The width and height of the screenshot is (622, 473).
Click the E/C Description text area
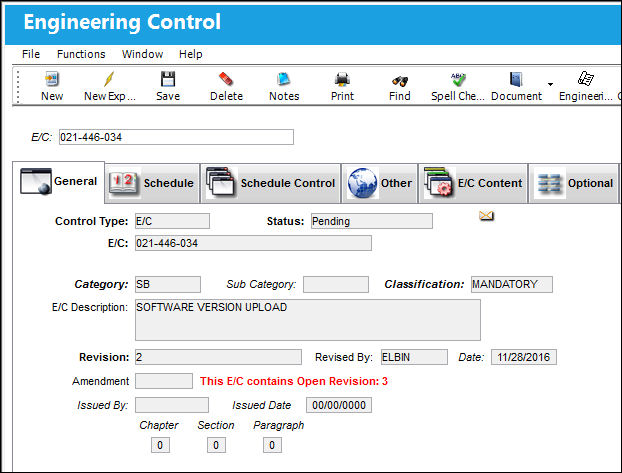(308, 320)
